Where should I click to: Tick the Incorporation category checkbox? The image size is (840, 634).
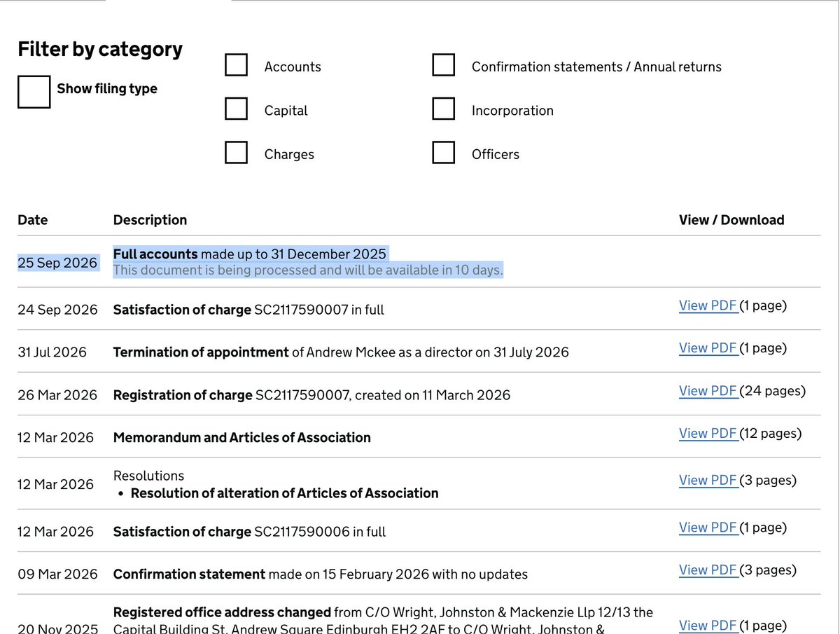pyautogui.click(x=443, y=109)
